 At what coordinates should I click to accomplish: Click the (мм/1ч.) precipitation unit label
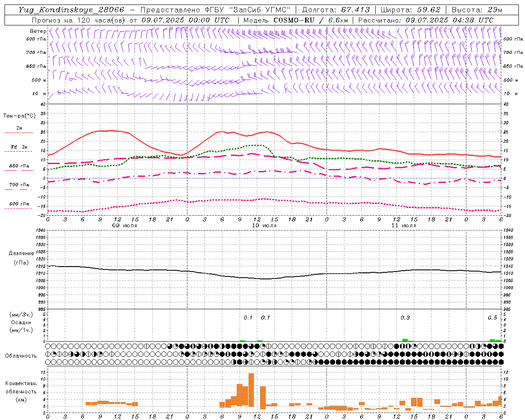(21, 330)
